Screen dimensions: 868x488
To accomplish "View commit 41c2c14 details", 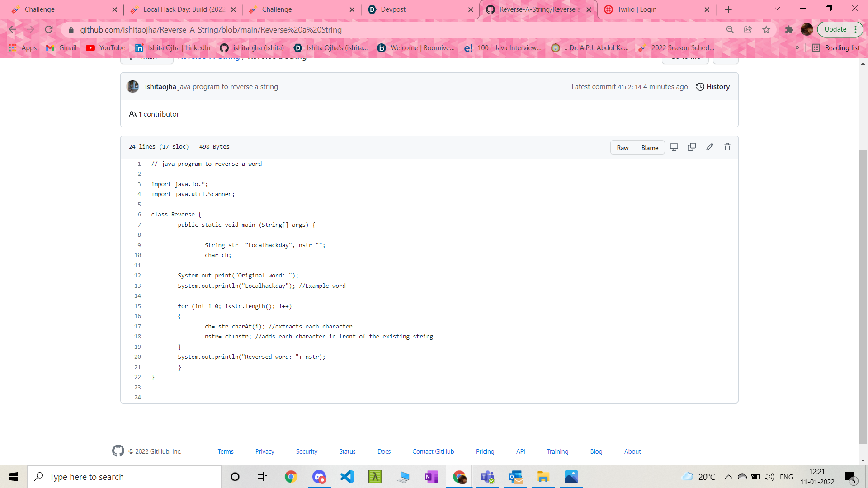I will (629, 87).
